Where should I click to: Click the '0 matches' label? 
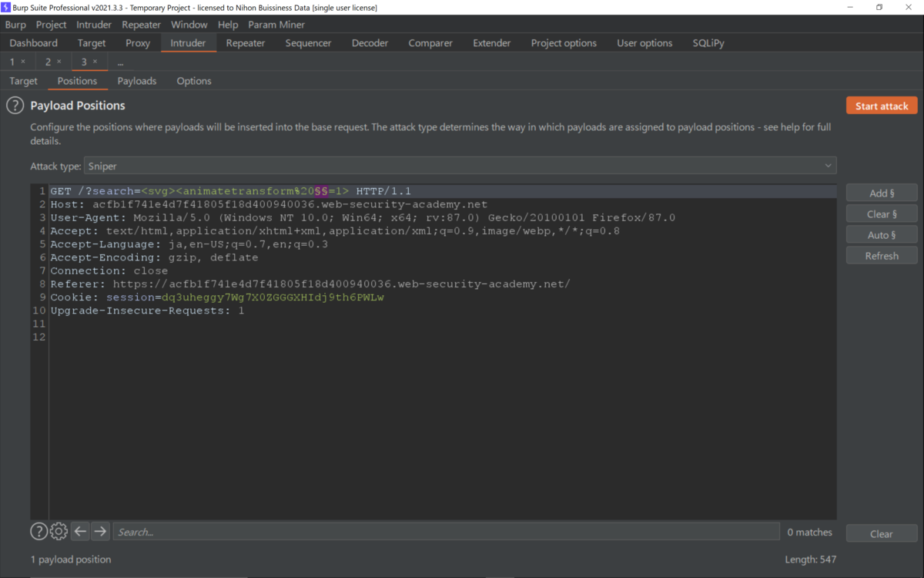click(x=809, y=532)
